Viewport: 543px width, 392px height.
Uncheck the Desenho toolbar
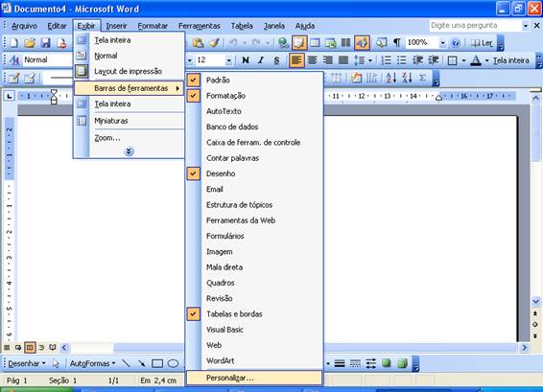click(x=255, y=173)
